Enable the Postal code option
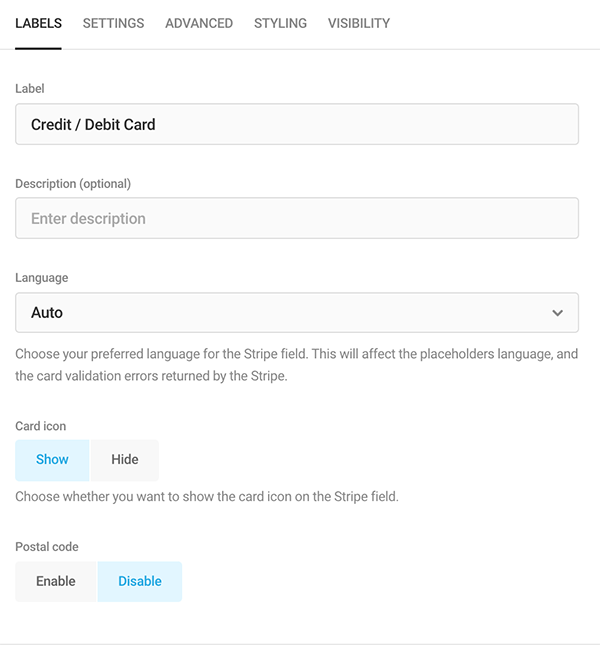Screen dimensions: 600x660 click(56, 581)
